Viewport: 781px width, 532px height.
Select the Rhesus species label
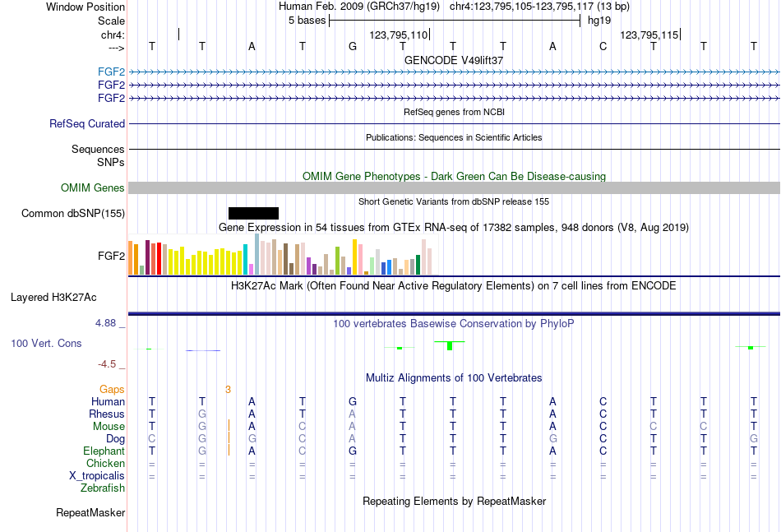point(107,414)
